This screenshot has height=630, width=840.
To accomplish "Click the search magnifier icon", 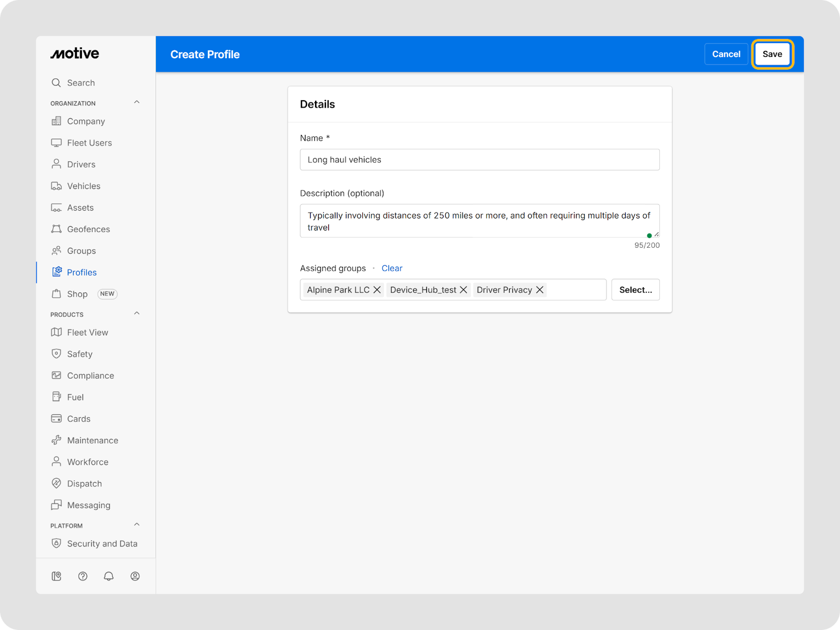I will [x=56, y=83].
